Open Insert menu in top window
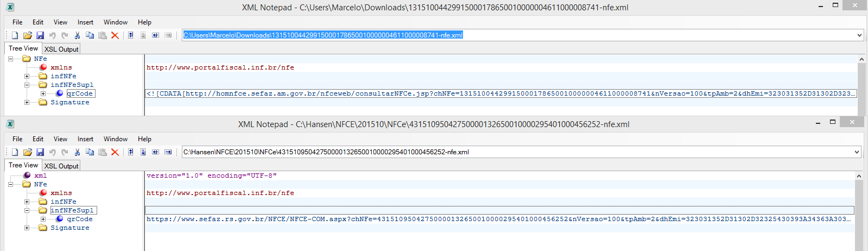 pos(85,22)
